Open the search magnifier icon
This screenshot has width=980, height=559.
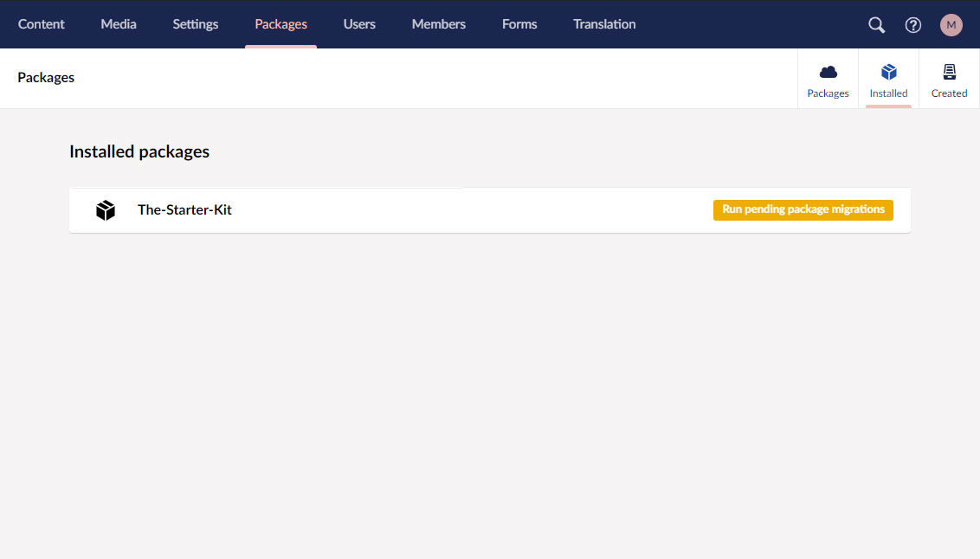(876, 25)
